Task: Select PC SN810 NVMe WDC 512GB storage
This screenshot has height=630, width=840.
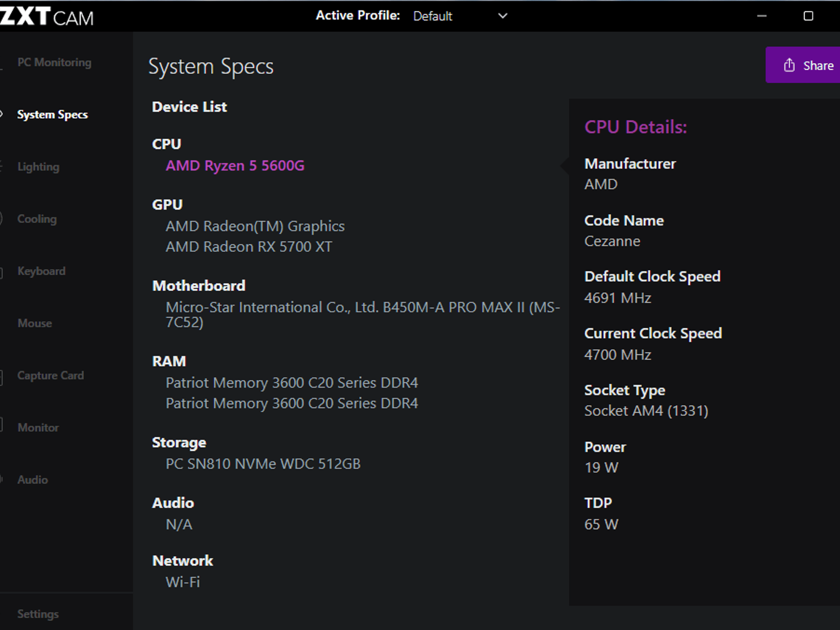Action: pyautogui.click(x=263, y=463)
